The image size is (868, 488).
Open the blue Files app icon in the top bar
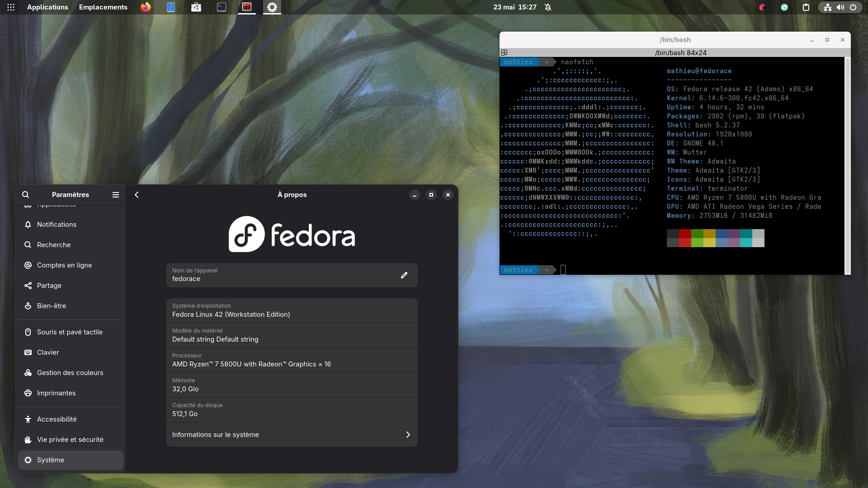pos(171,7)
